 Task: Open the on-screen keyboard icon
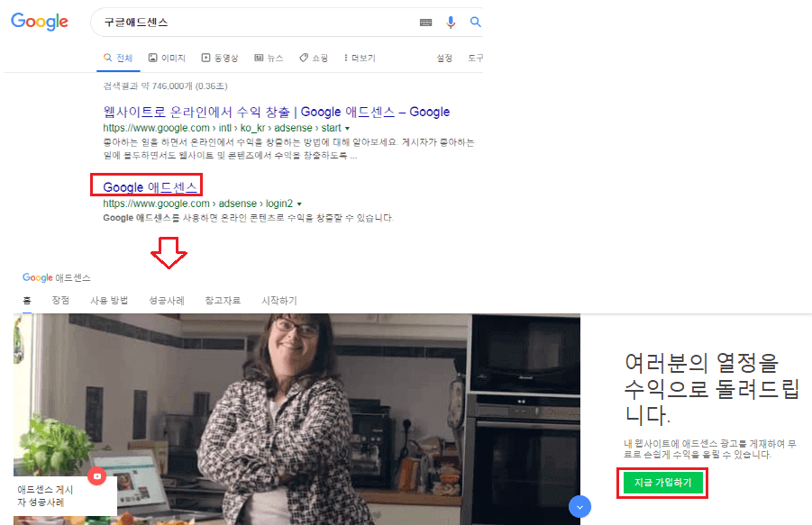point(425,23)
